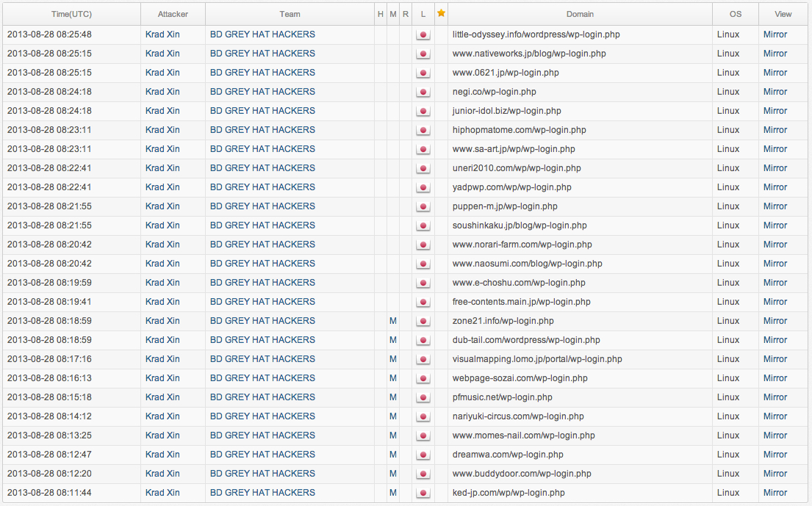Select domain text webpage-sozai.com/wp-login.php

(520, 378)
